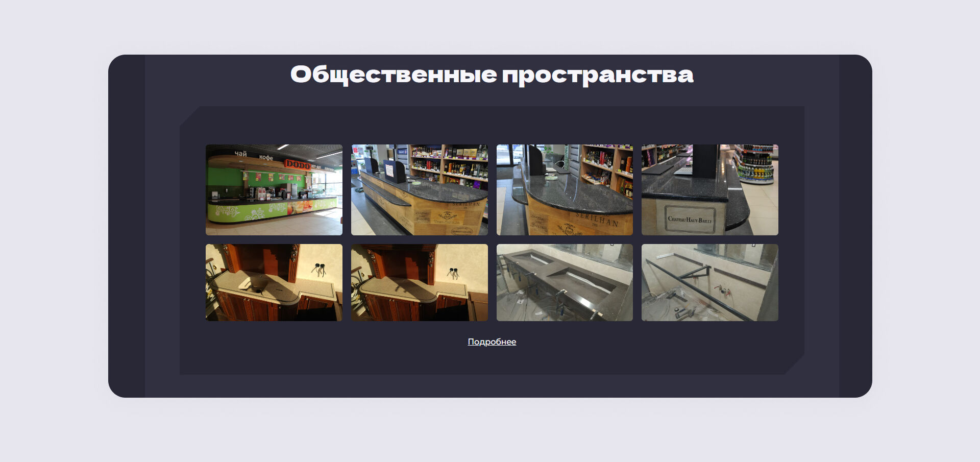The height and width of the screenshot is (462, 980).
Task: Click the чай lettering above the kiosk
Action: click(x=240, y=153)
